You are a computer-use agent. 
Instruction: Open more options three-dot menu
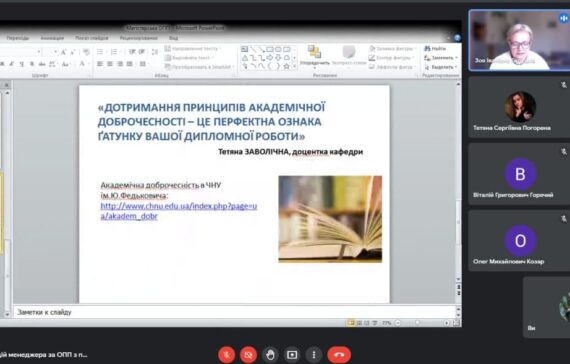click(314, 355)
